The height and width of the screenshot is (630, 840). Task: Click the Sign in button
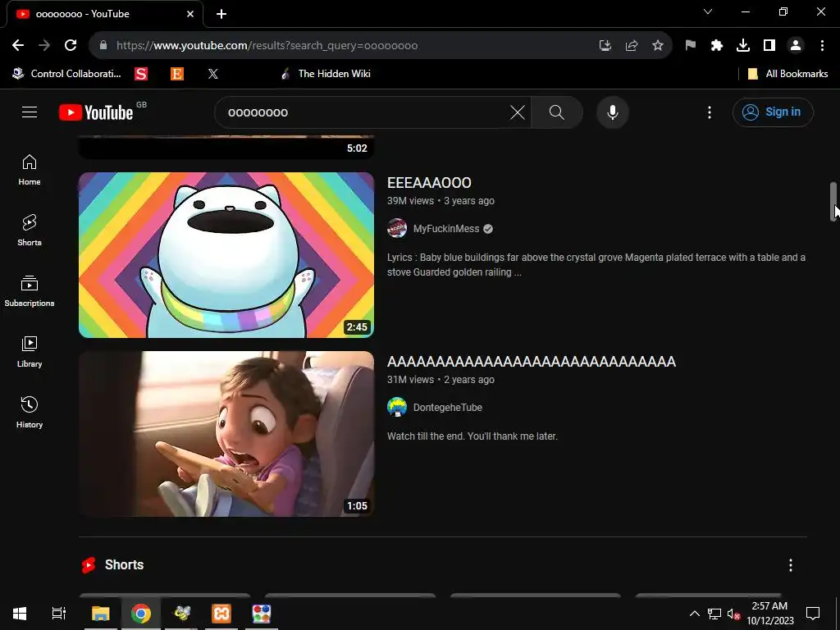point(773,112)
